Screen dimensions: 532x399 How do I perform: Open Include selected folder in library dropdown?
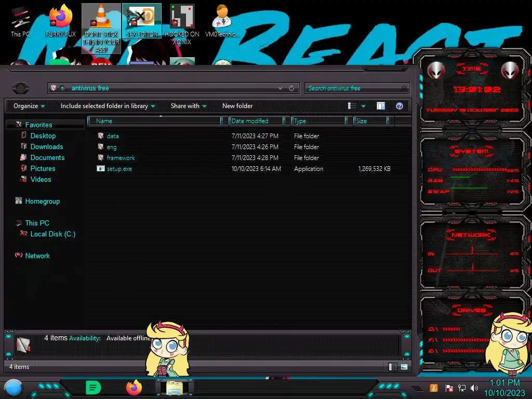(108, 106)
